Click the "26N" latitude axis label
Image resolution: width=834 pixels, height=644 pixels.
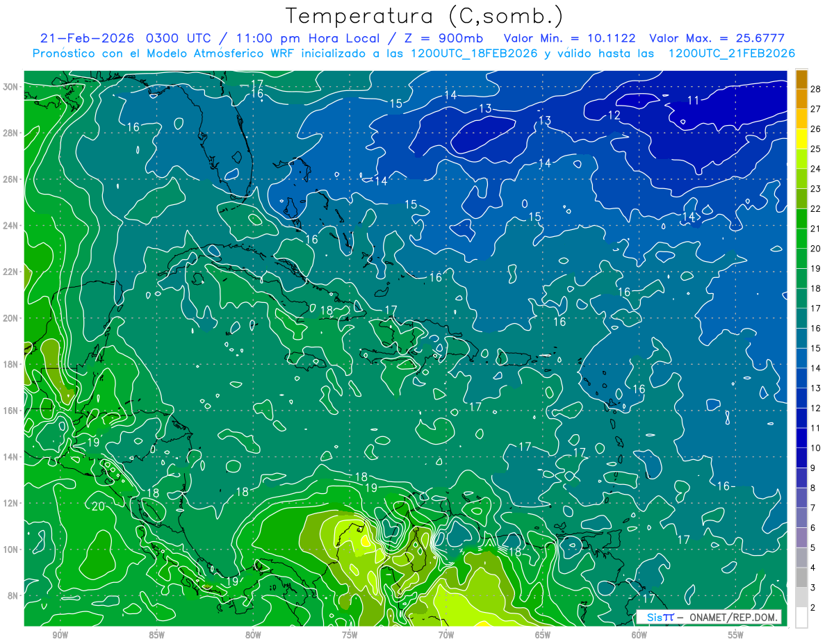point(11,179)
